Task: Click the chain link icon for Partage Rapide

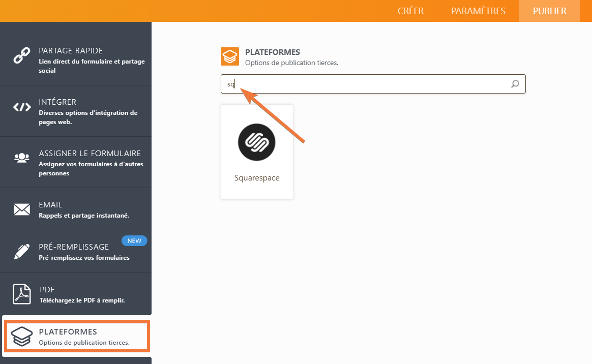Action: pos(22,55)
